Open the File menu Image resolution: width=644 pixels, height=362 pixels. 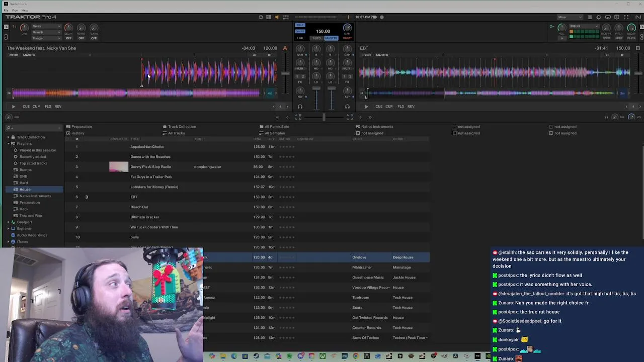point(6,11)
